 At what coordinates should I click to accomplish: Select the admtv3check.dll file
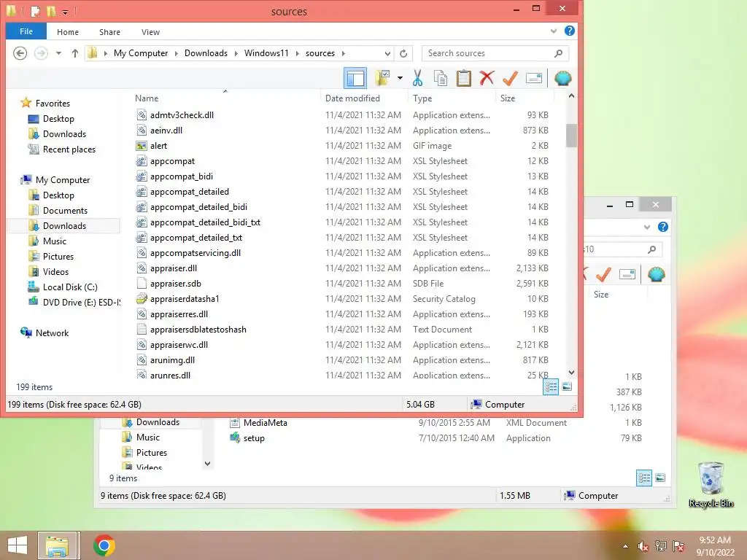point(182,114)
